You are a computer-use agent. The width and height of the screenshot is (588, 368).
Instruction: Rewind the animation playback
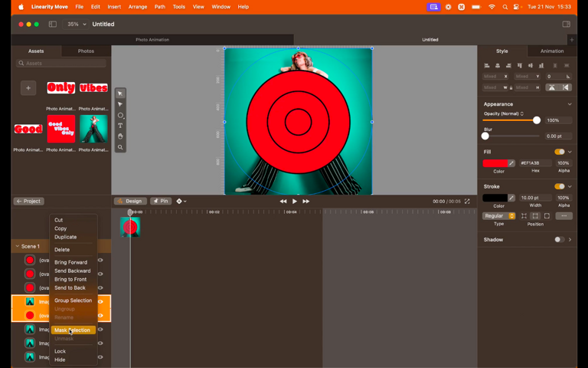coord(283,202)
